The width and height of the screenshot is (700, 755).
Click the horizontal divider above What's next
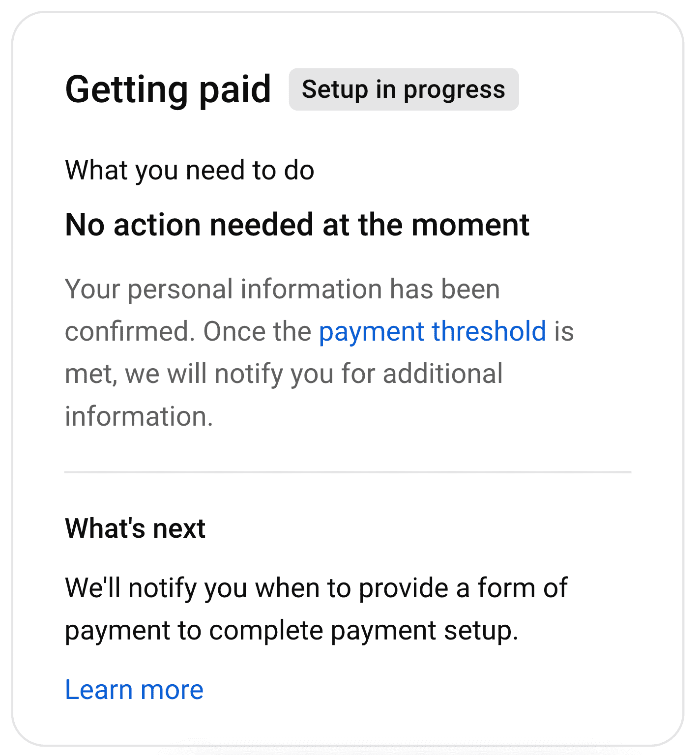coord(348,472)
